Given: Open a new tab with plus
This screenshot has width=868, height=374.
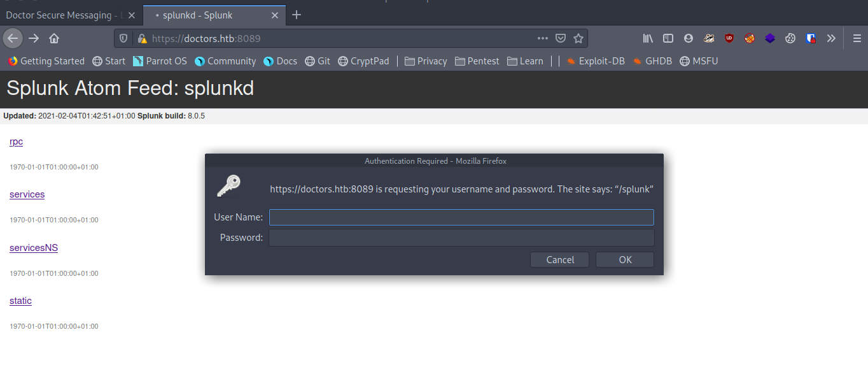Looking at the screenshot, I should [297, 15].
